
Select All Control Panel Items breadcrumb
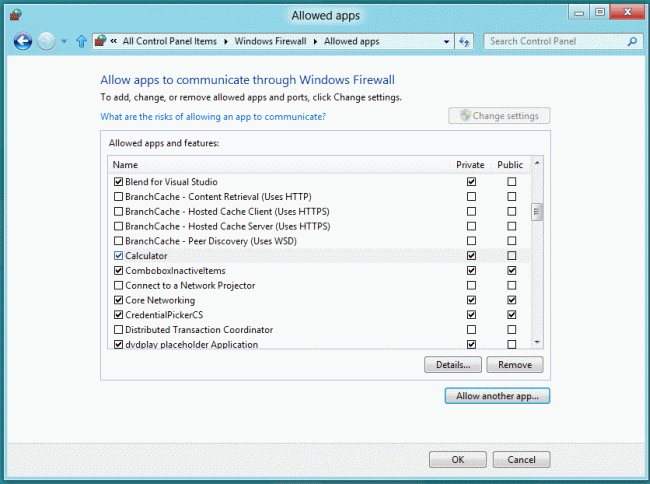[170, 41]
